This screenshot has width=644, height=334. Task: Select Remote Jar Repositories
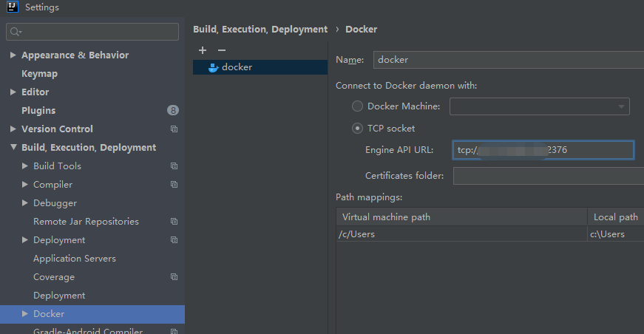(x=86, y=221)
